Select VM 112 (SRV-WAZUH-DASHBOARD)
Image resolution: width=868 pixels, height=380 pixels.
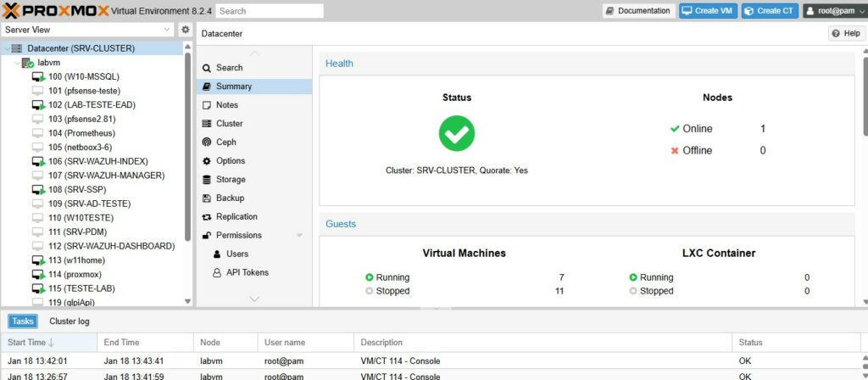pos(111,246)
